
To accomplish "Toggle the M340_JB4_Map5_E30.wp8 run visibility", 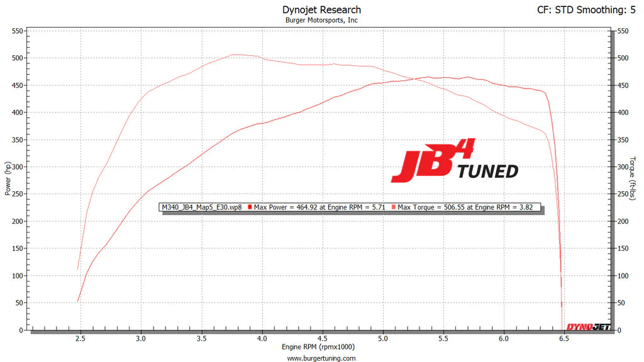I will pyautogui.click(x=201, y=206).
